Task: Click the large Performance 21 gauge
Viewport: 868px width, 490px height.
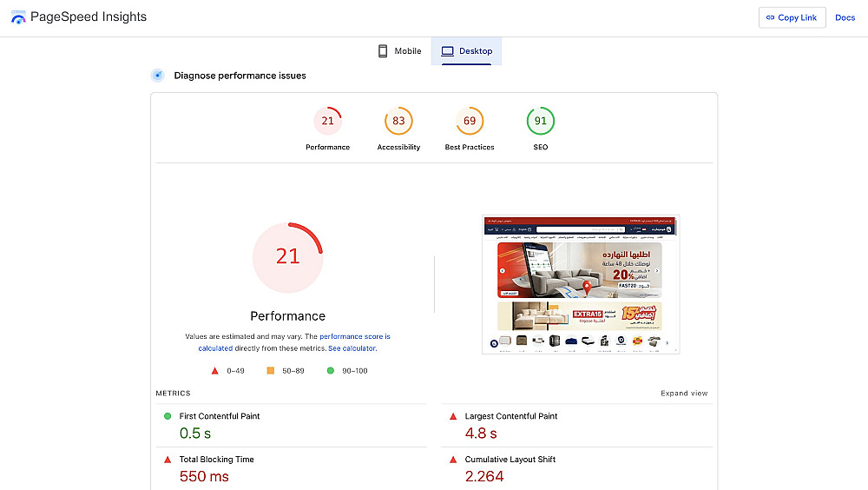Action: [x=288, y=258]
